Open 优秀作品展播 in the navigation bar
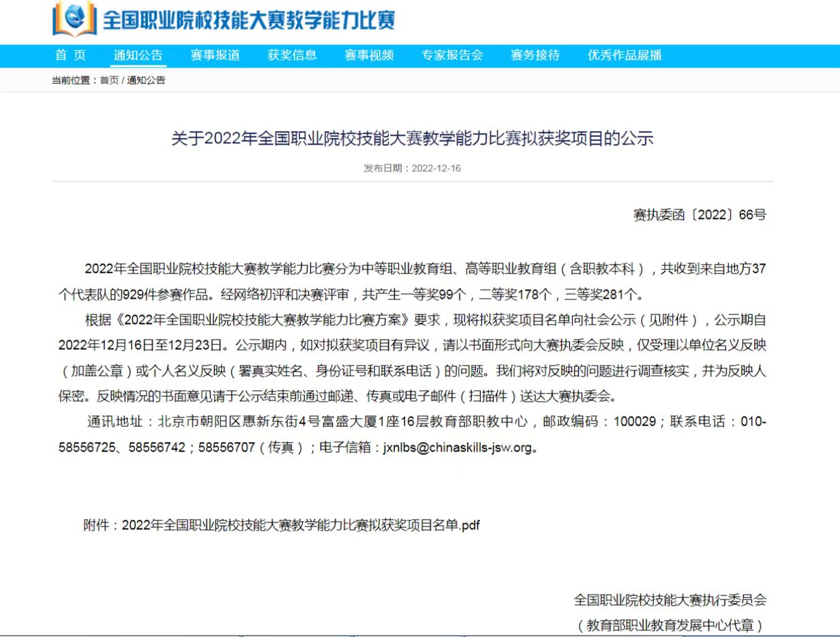The width and height of the screenshot is (840, 637). coord(625,55)
